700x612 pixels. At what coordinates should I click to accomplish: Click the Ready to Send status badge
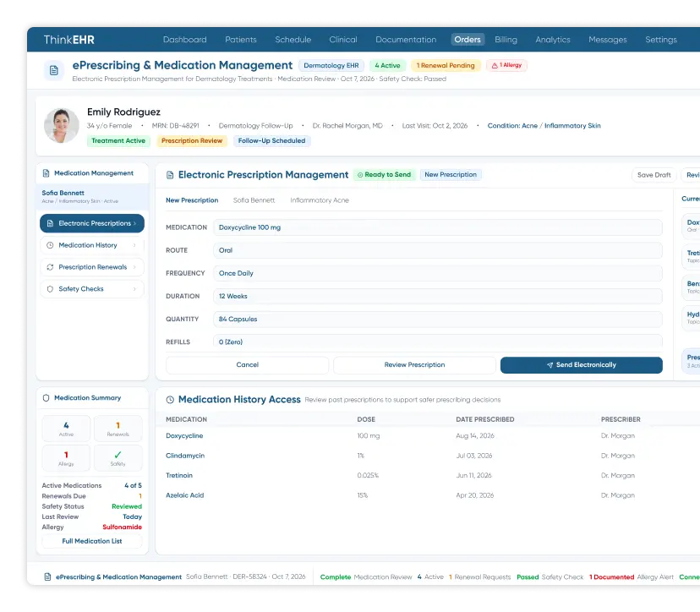[385, 174]
